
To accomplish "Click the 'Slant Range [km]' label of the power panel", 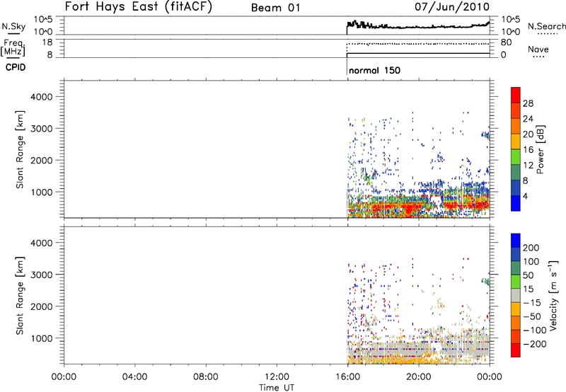I will [20, 149].
